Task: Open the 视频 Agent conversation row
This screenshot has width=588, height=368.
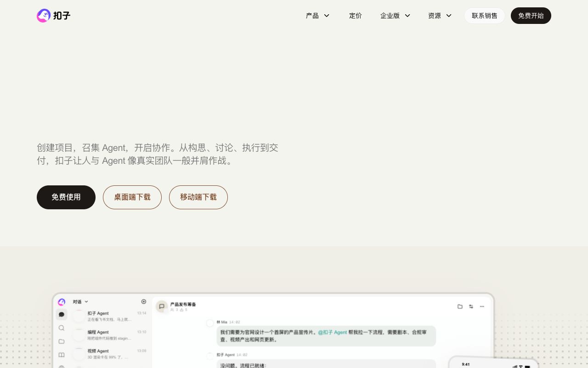Action: click(x=110, y=354)
